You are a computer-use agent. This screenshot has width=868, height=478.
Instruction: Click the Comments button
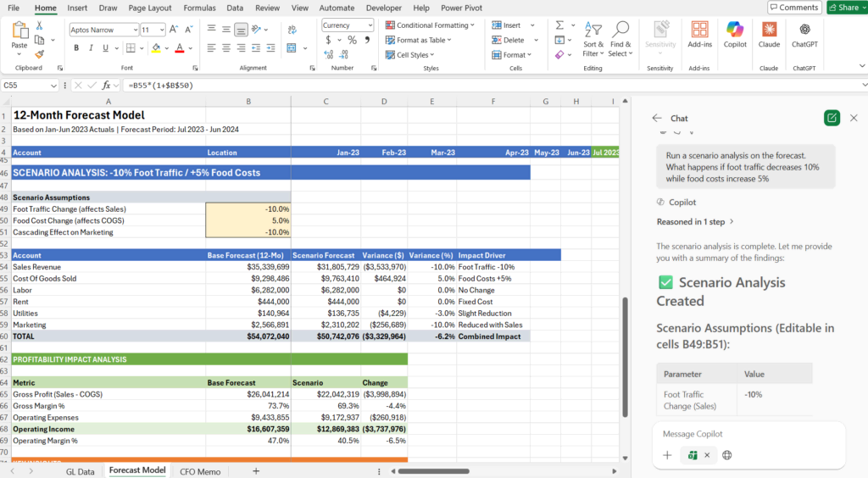click(x=793, y=7)
